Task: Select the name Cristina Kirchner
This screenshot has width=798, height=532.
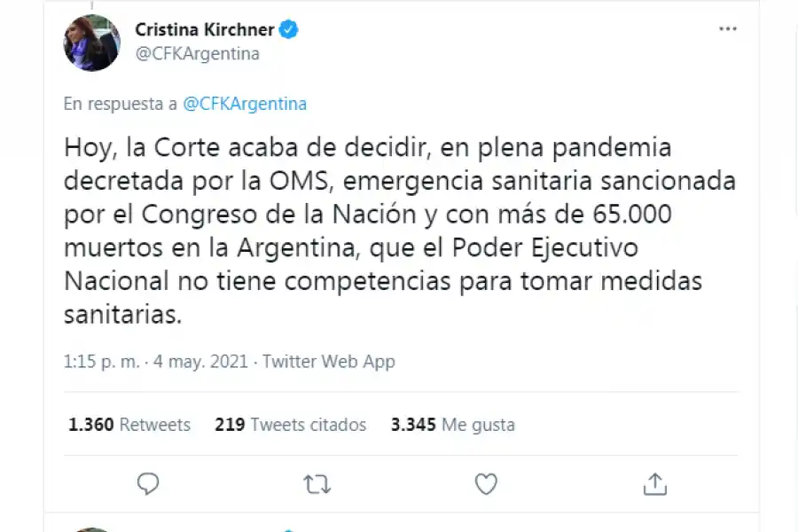Action: [205, 28]
